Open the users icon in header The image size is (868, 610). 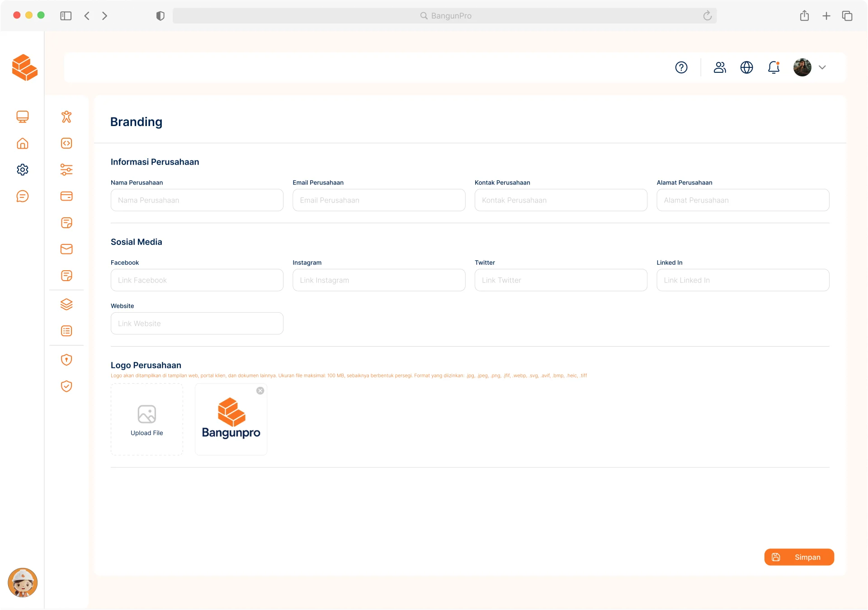(x=720, y=67)
